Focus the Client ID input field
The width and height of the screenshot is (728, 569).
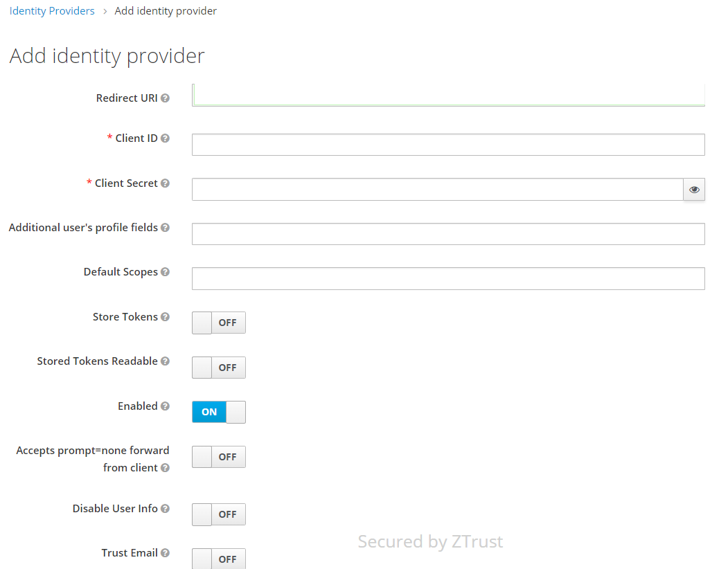coord(447,145)
